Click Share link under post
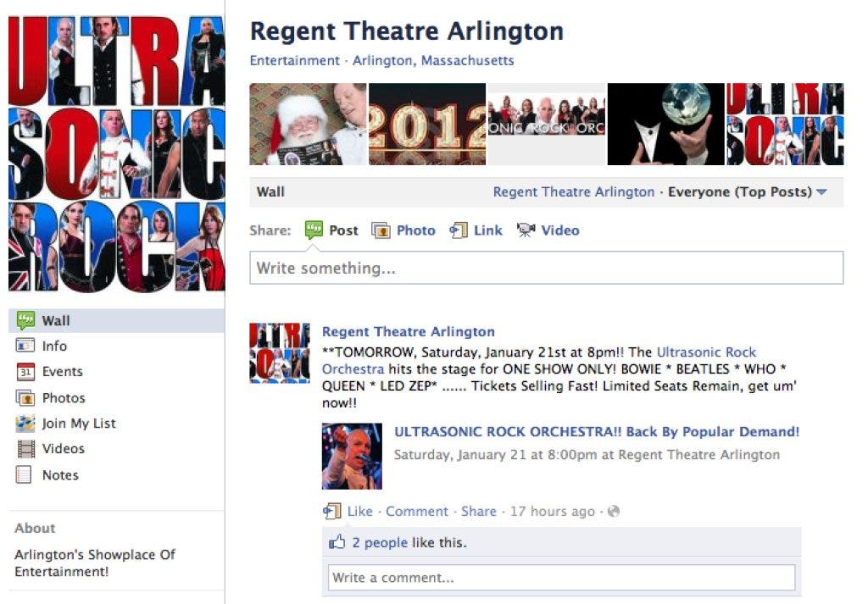Screen dimensions: 868x604 pyautogui.click(x=479, y=511)
